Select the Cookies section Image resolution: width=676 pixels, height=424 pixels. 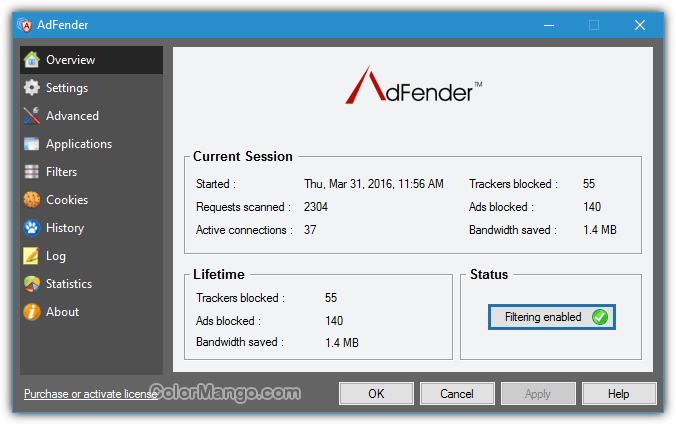[91, 200]
